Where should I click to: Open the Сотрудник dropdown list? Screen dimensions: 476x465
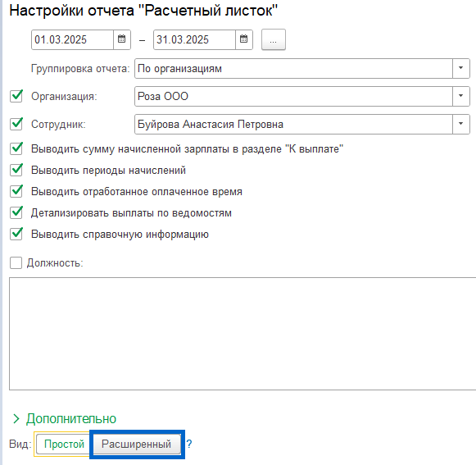[460, 124]
